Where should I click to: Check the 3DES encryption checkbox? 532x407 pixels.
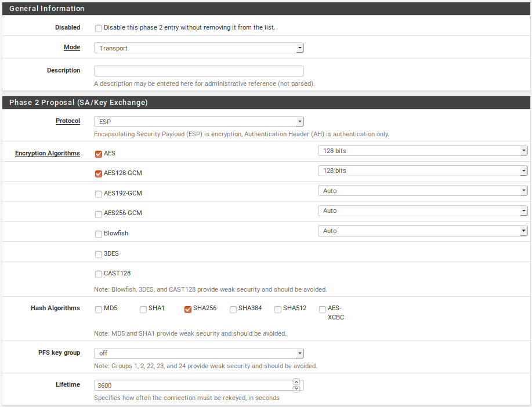(x=98, y=253)
